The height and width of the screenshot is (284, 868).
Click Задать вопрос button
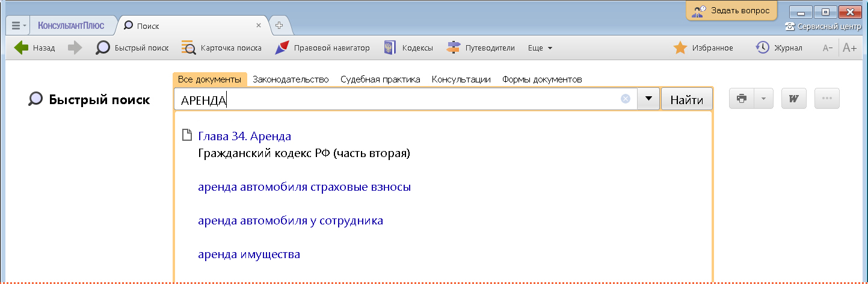point(731,10)
